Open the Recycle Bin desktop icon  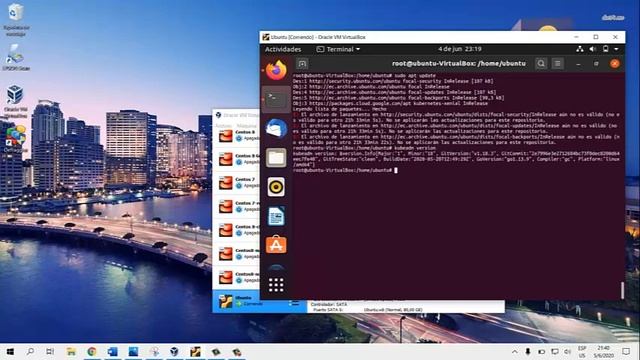[x=16, y=19]
